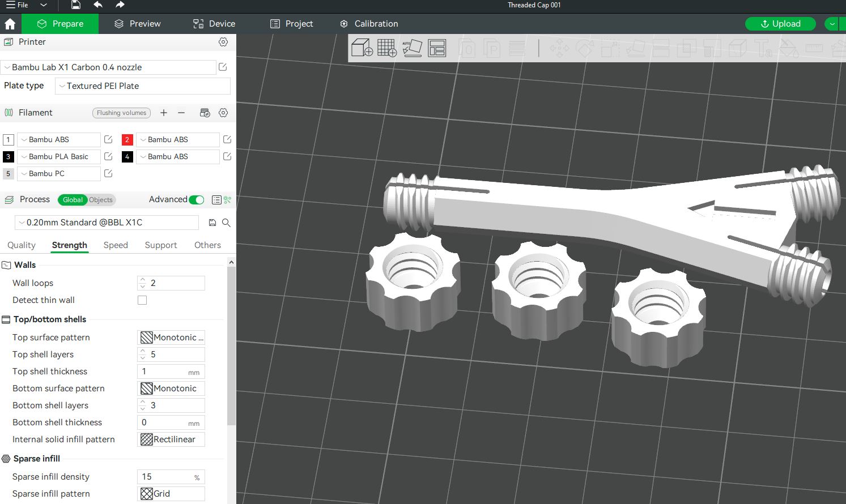This screenshot has width=846, height=504.
Task: Select the Auto-orient tool
Action: click(413, 48)
